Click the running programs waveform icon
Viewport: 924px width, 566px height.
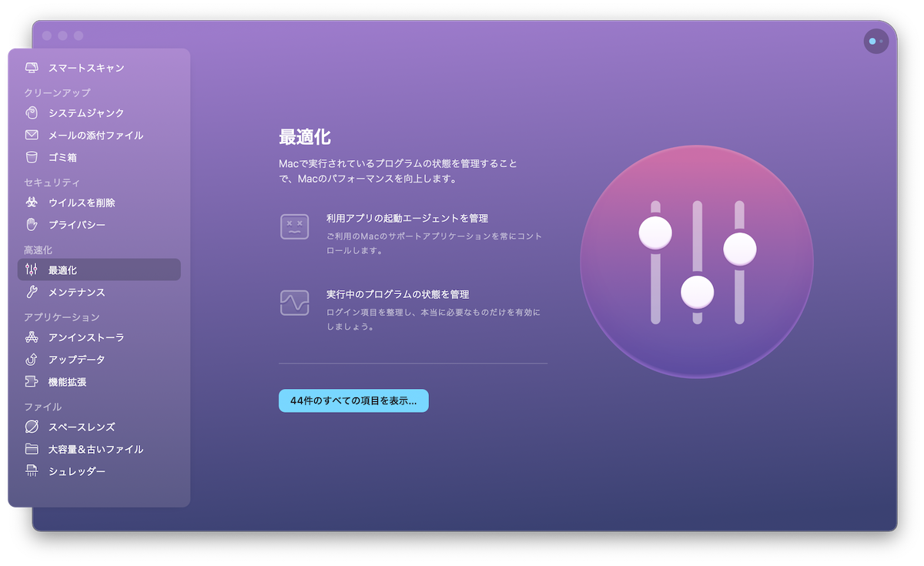click(x=294, y=303)
